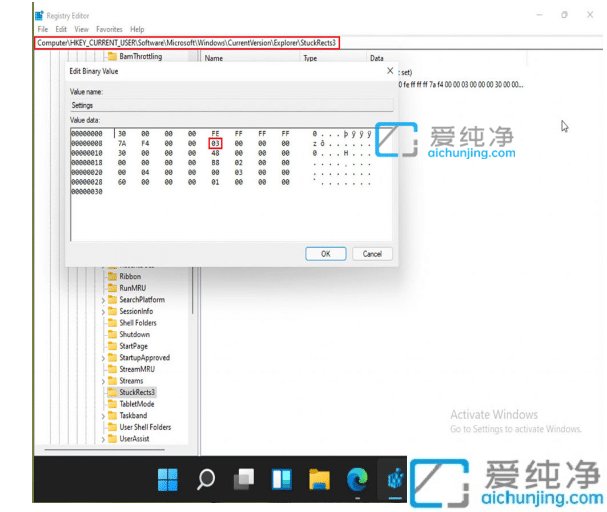Screen dimensions: 607x512
Task: Click the TabletMode folder icon
Action: (x=112, y=404)
